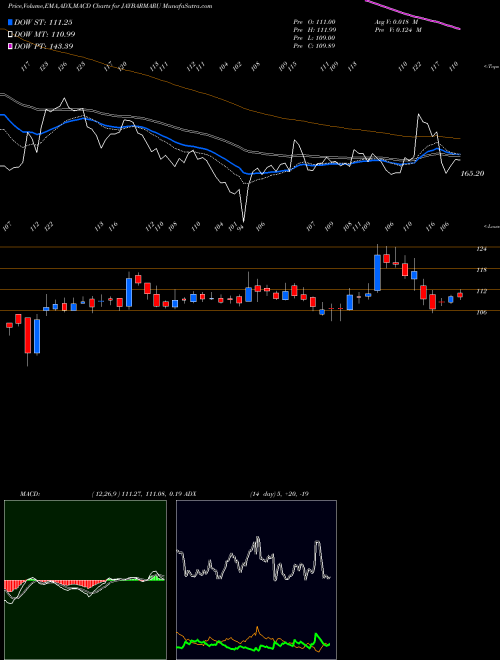Click the 118 price axis label

(481, 270)
